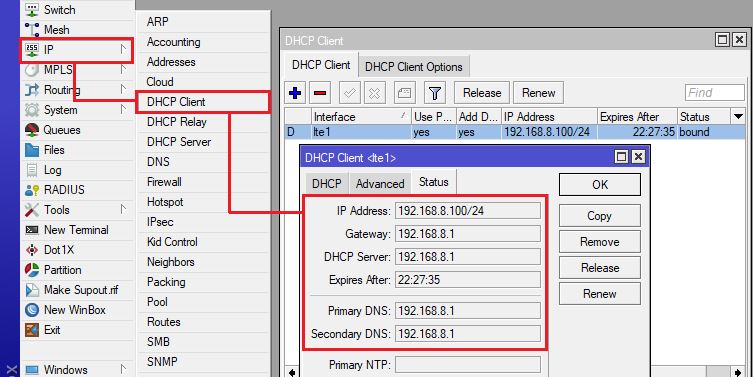The image size is (753, 377).
Task: Click the Gateway field
Action: [x=468, y=234]
